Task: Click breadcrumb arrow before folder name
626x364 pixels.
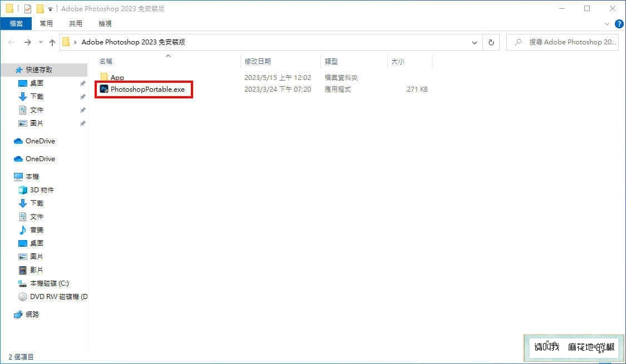Action: [75, 42]
